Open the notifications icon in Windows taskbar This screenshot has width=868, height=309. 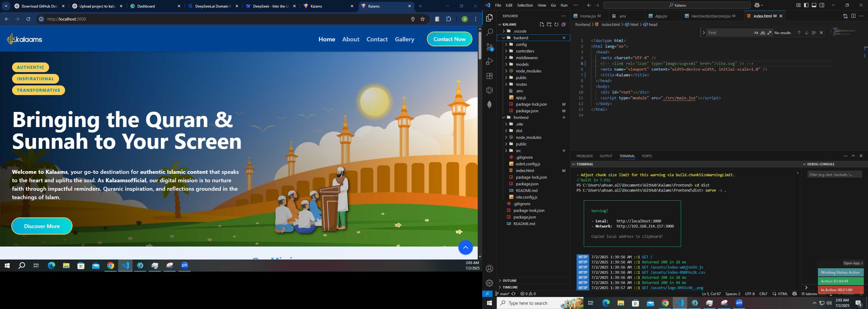pos(859,303)
